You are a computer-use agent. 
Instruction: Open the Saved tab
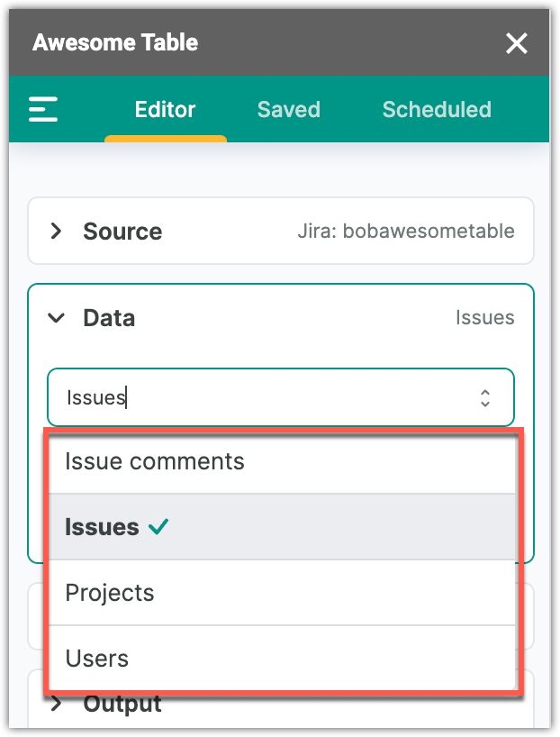click(x=288, y=110)
